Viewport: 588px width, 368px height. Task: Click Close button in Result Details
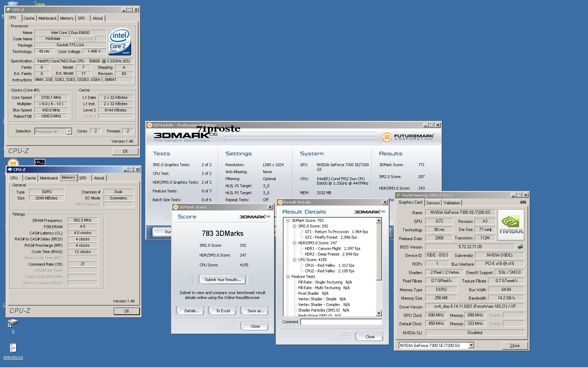point(370,337)
